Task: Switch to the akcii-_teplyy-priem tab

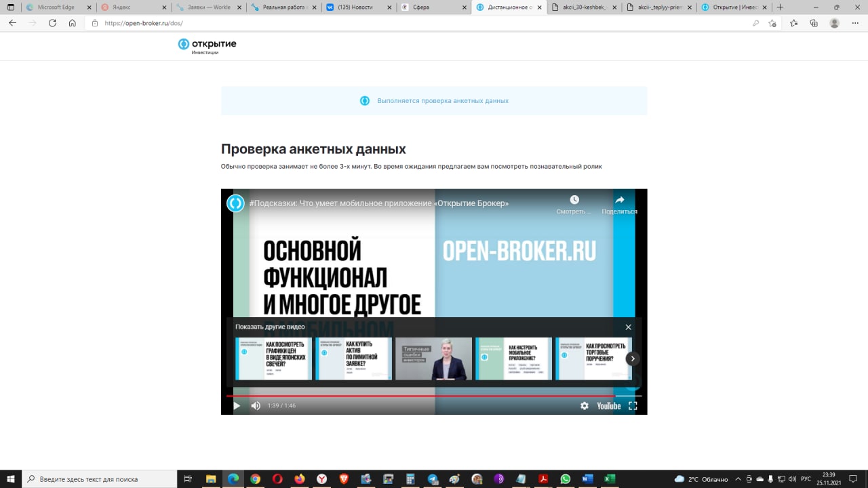Action: [x=658, y=7]
